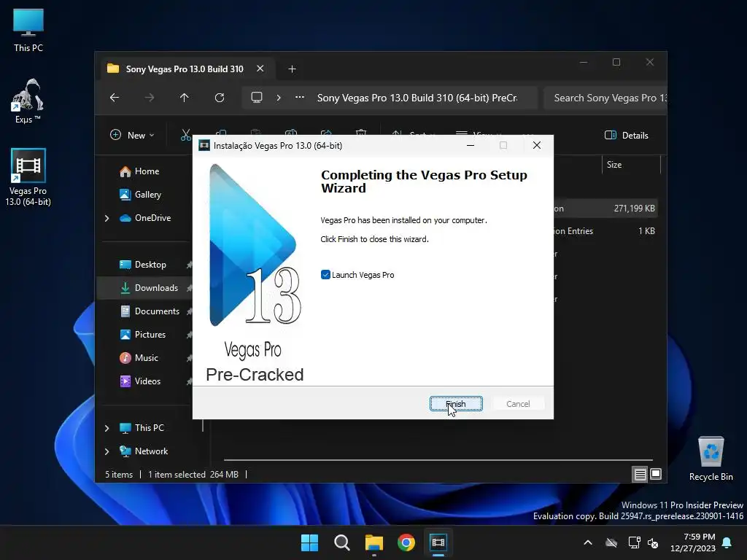The height and width of the screenshot is (560, 747).
Task: Open Vegas Pro 13.0 (64-bit) desktop shortcut
Action: tap(28, 177)
